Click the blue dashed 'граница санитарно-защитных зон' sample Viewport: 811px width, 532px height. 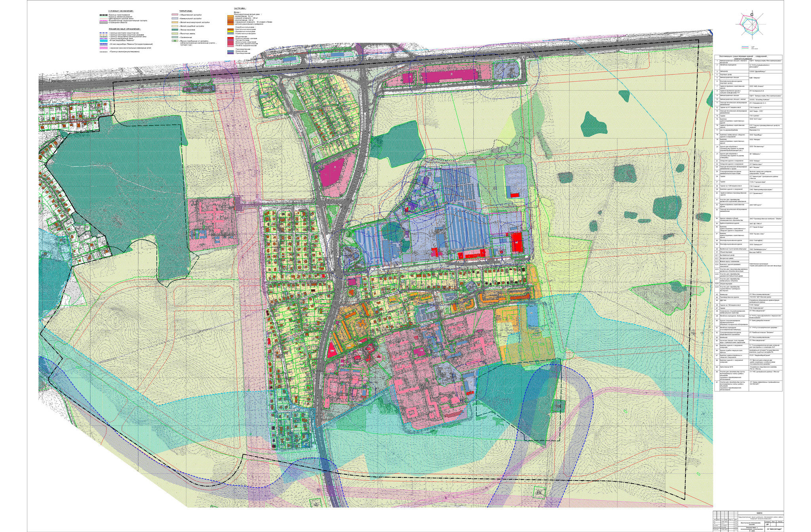pos(104,33)
